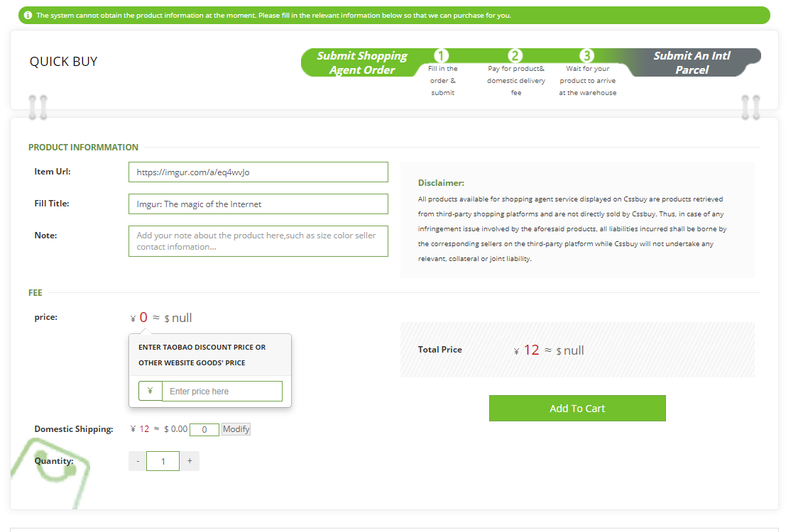803x532 pixels.
Task: Decrease quantity with minus button
Action: pyautogui.click(x=138, y=461)
